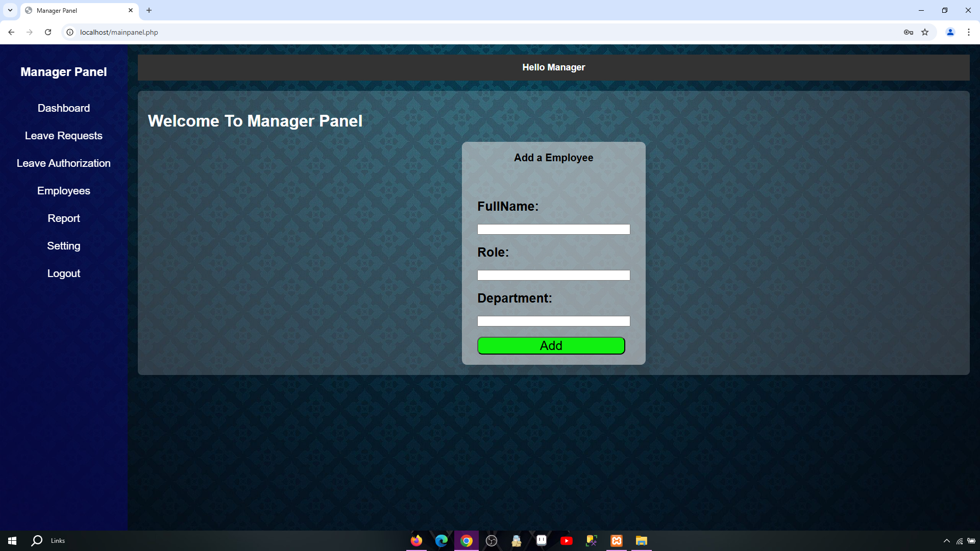Open the saved passwords key icon
The image size is (980, 551).
[x=909, y=32]
